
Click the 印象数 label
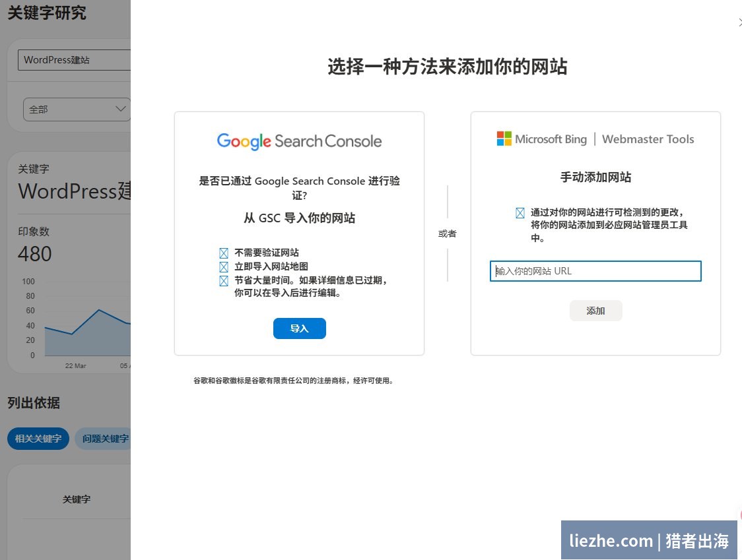[x=34, y=232]
